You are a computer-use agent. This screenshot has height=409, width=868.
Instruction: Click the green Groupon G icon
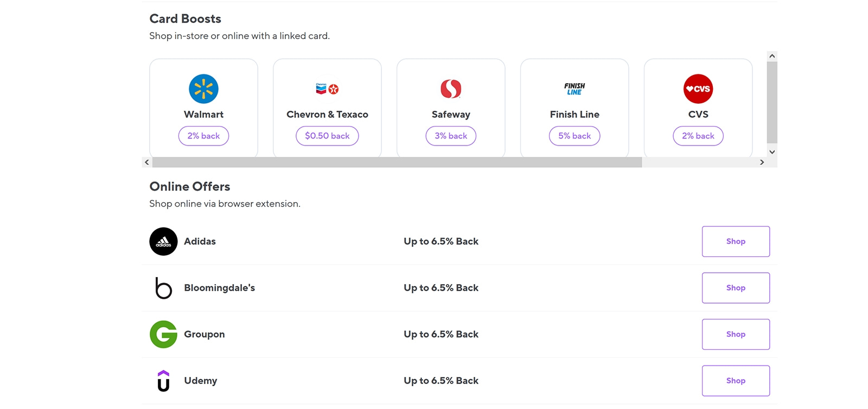163,334
